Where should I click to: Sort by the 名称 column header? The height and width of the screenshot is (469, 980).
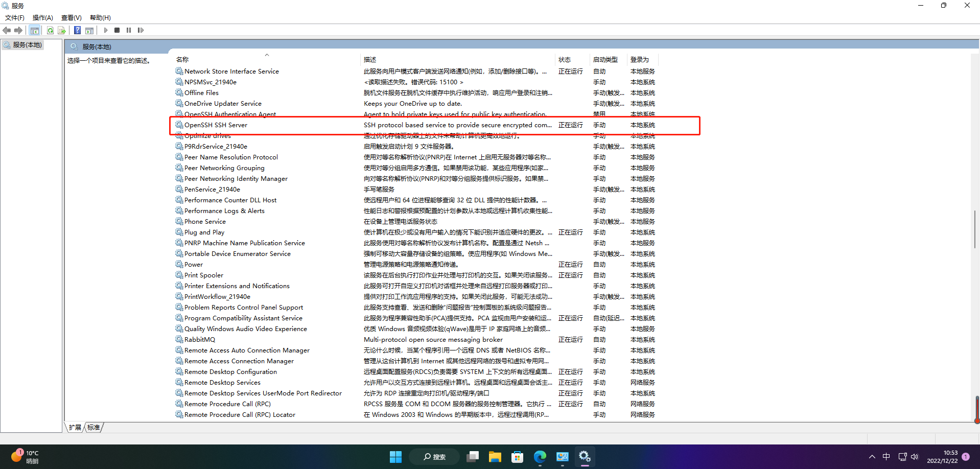pos(182,59)
